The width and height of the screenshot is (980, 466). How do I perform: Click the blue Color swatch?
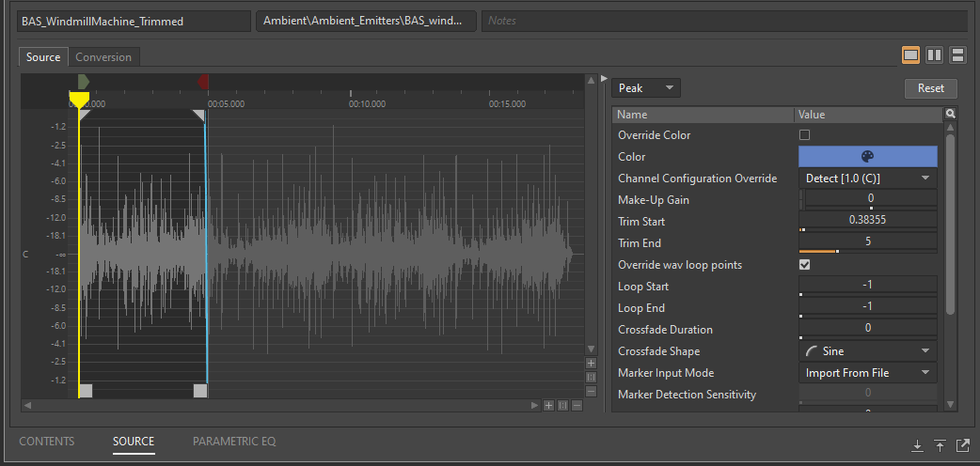(867, 157)
